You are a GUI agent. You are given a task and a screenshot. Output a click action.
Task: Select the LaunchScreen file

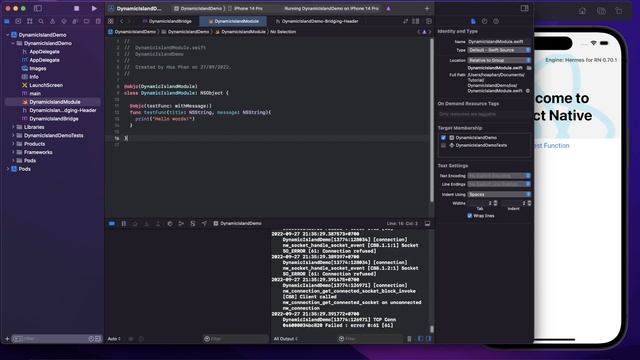[x=46, y=85]
